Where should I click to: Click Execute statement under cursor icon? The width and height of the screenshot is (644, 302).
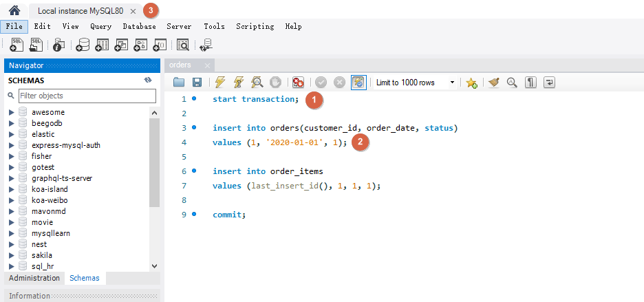239,83
